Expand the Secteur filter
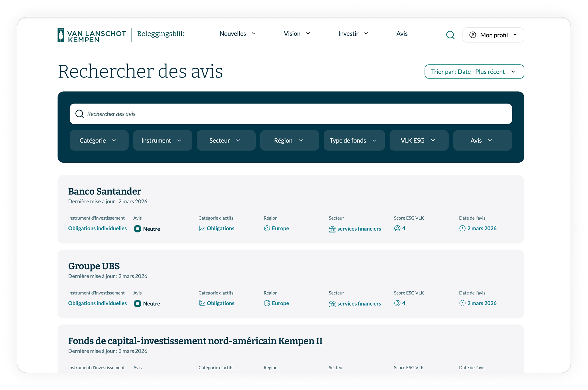 coord(226,141)
